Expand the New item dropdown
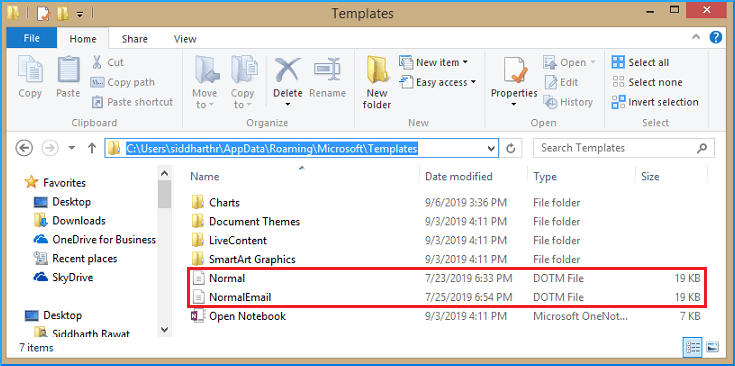The image size is (735, 366). pos(465,62)
